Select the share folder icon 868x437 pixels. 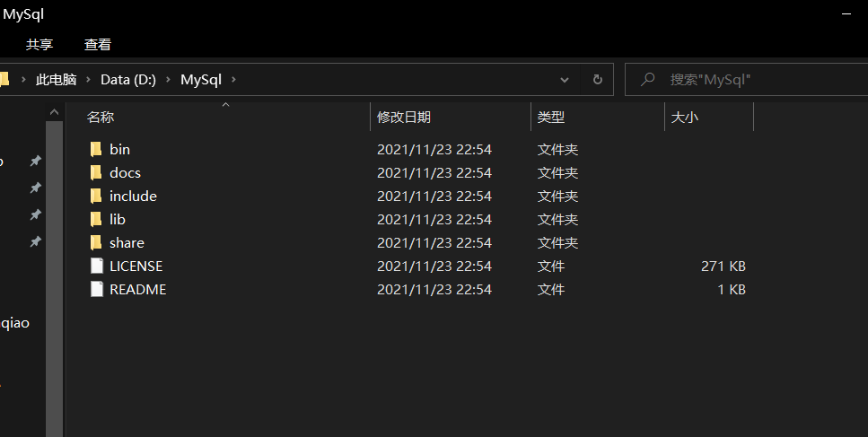96,243
